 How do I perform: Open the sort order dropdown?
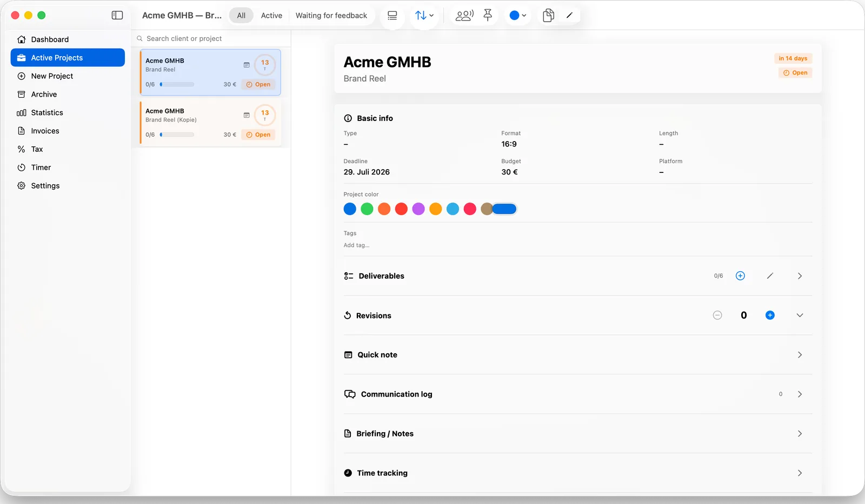tap(424, 16)
